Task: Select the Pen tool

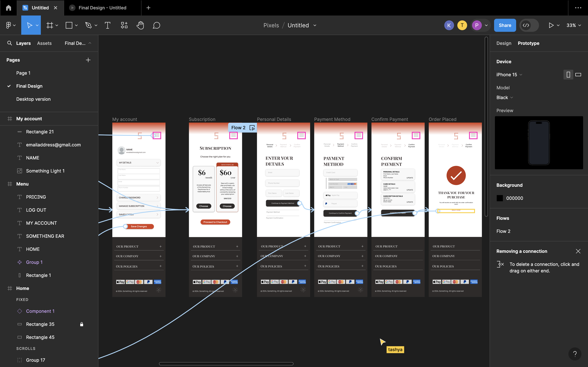Action: (x=88, y=25)
